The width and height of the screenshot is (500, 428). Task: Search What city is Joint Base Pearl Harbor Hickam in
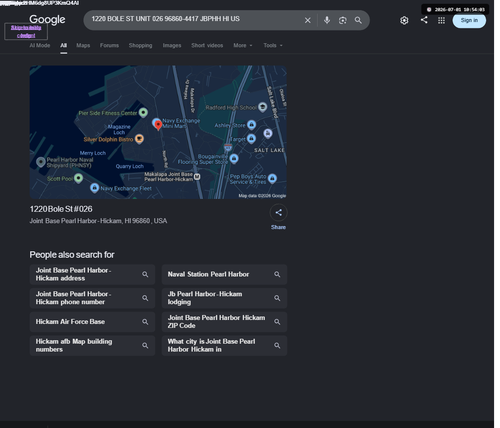click(224, 345)
